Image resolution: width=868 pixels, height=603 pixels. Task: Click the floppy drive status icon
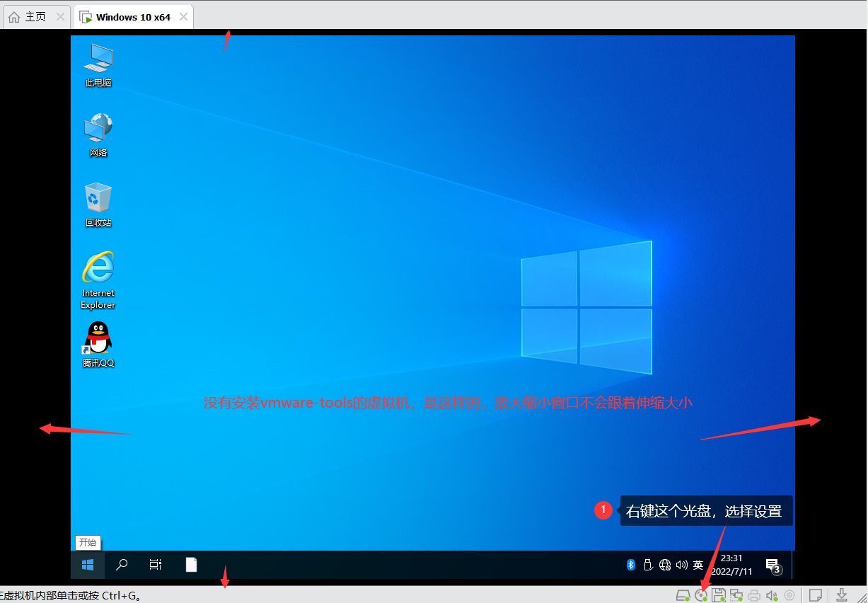[x=719, y=595]
